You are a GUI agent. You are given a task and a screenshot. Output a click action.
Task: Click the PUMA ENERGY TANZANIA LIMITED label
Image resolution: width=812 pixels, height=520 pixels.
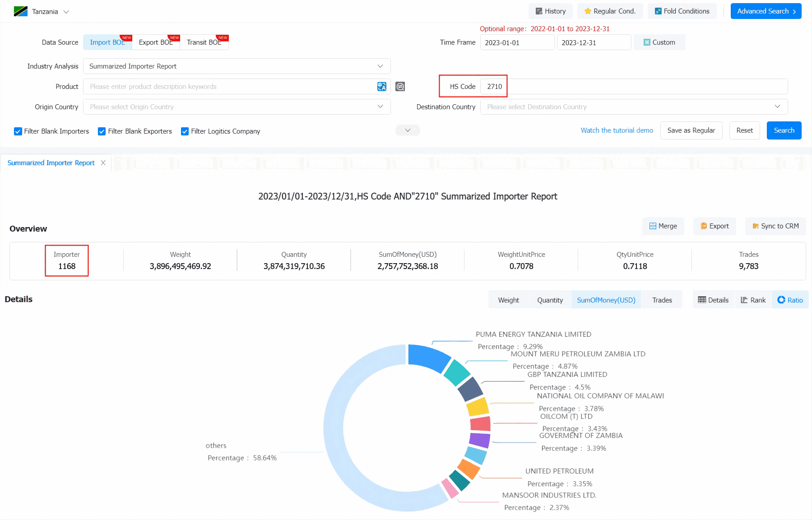click(533, 334)
